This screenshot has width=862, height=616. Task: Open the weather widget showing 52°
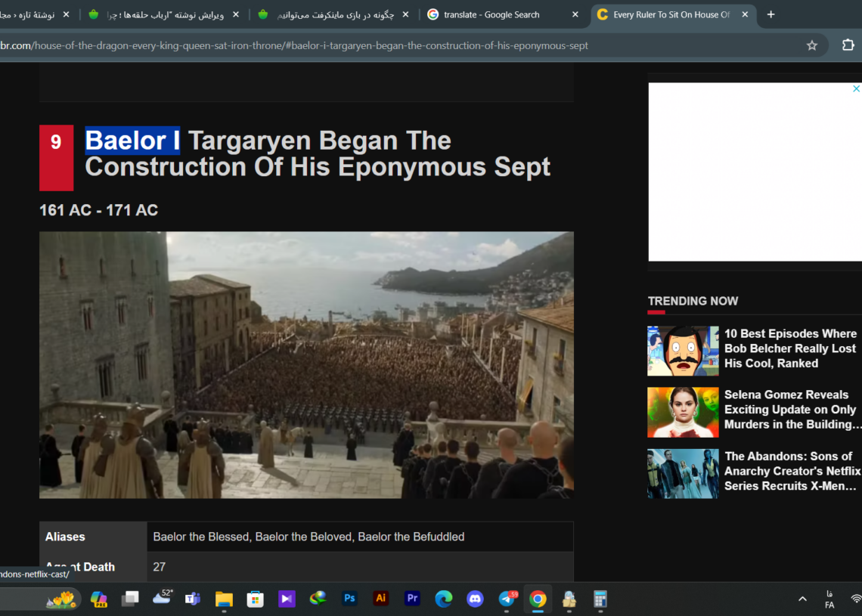[x=162, y=598]
